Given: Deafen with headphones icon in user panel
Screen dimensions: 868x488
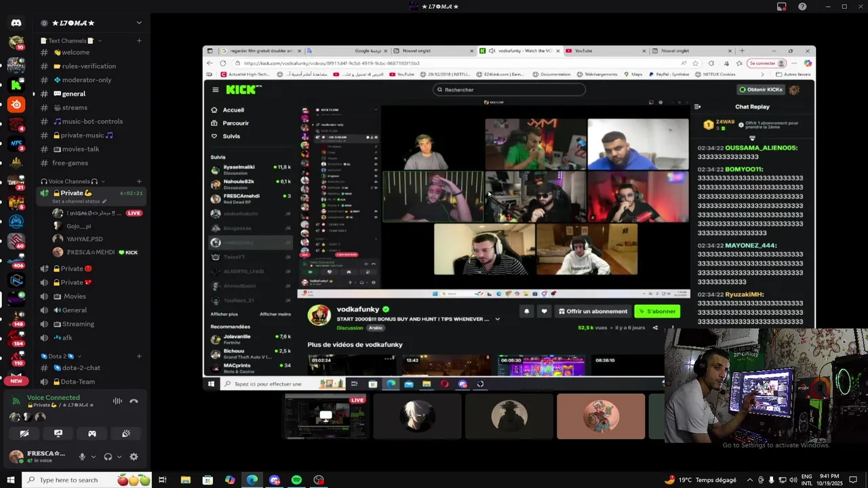Looking at the screenshot, I should tap(108, 457).
